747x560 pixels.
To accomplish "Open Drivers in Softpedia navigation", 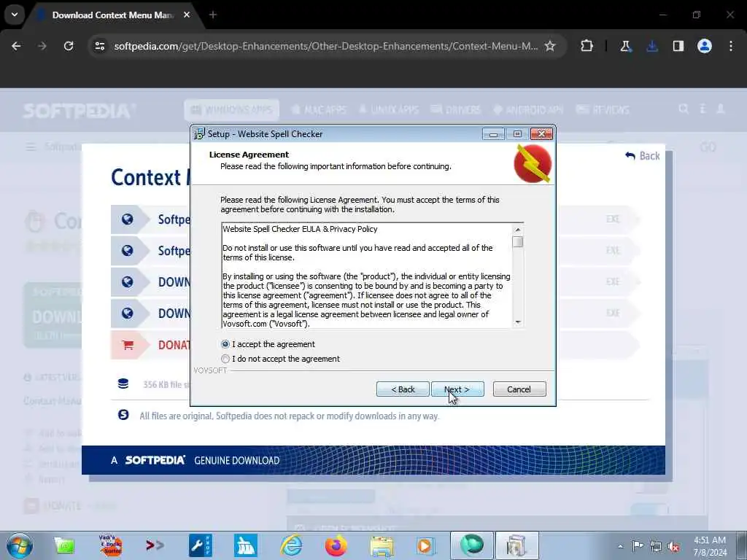I will coord(455,110).
